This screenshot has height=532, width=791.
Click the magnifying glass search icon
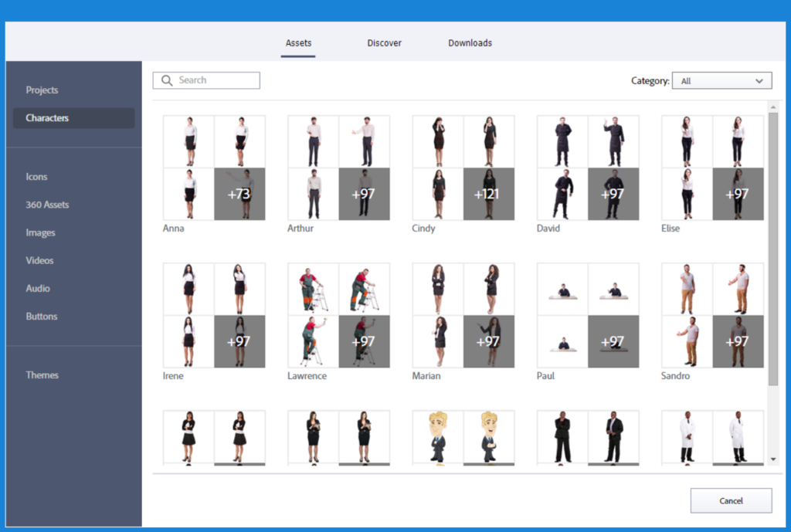coord(167,80)
